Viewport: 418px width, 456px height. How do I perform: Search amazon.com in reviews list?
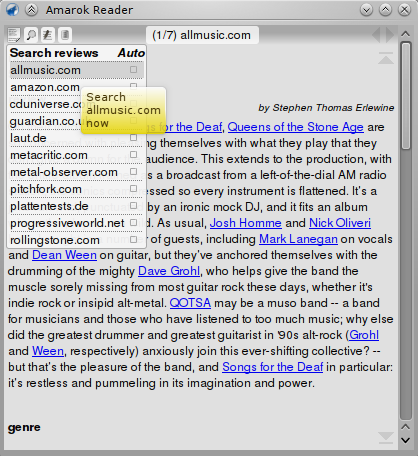click(45, 87)
